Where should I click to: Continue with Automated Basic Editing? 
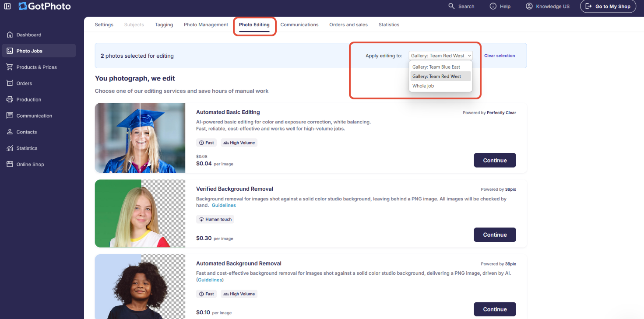[x=495, y=160]
